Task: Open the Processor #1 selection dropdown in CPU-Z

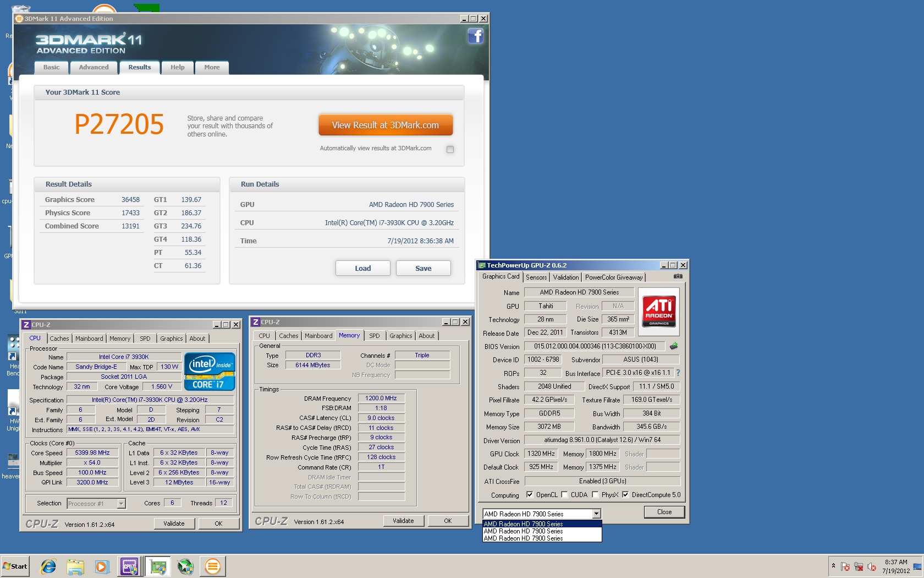Action: pos(121,503)
